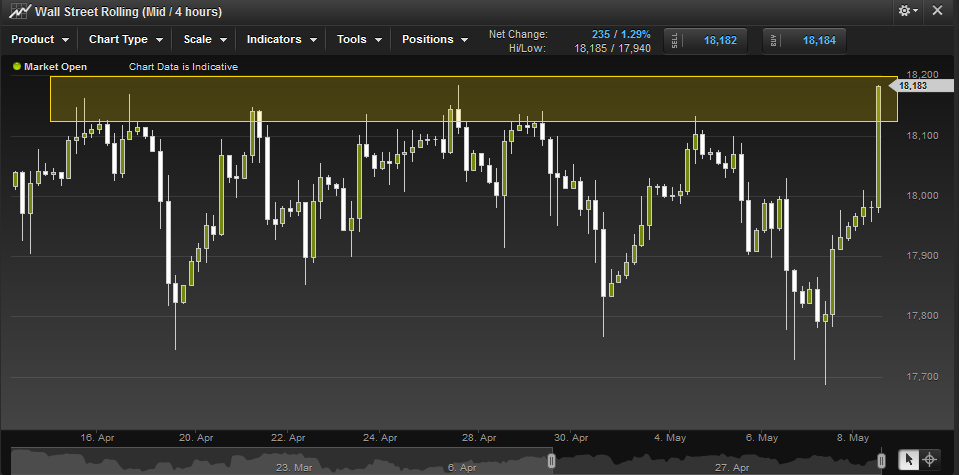The height and width of the screenshot is (475, 959).
Task: Open the settings gear menu
Action: 908,11
